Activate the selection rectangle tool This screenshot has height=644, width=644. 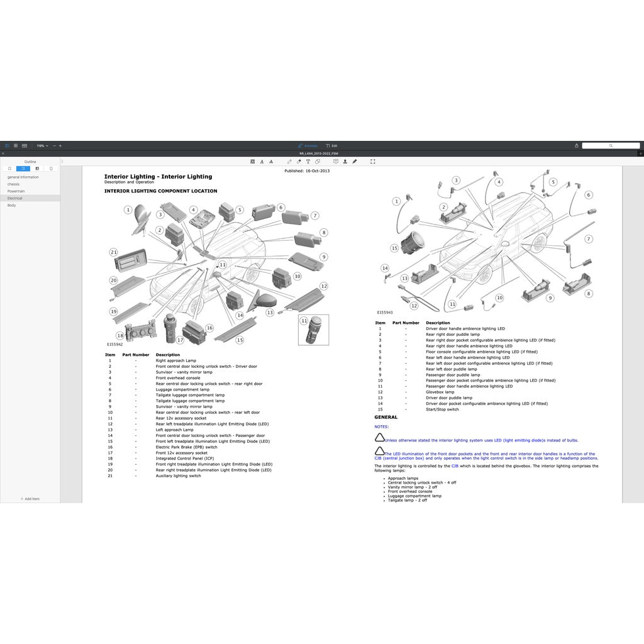click(373, 162)
